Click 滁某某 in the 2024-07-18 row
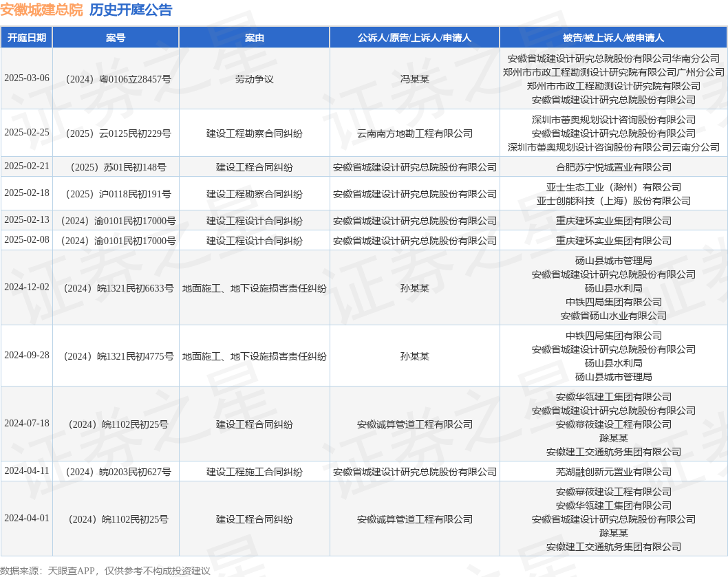 click(613, 438)
